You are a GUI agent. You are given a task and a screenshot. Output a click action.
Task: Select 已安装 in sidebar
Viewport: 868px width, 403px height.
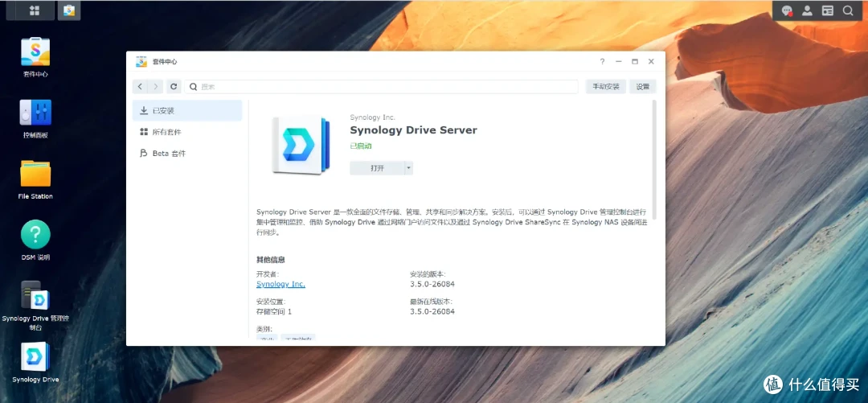pos(187,110)
